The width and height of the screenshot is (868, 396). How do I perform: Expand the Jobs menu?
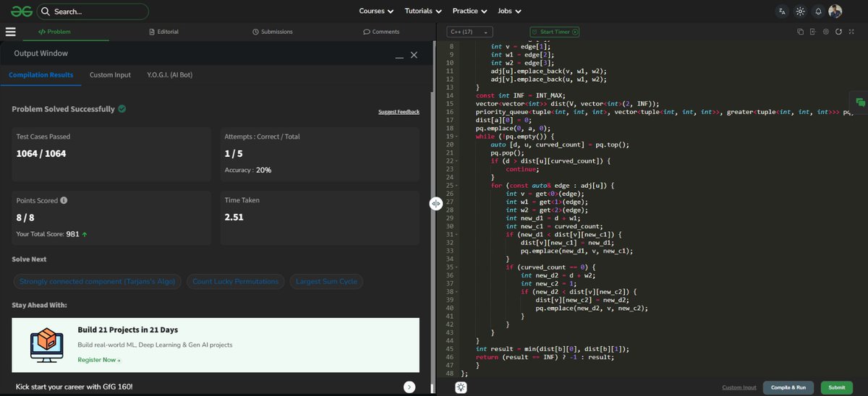coord(509,11)
